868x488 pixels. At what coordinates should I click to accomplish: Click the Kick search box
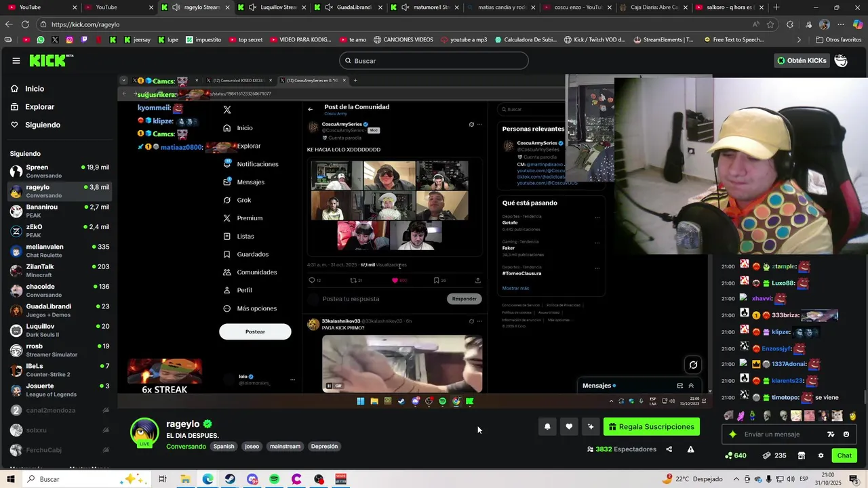pos(433,61)
